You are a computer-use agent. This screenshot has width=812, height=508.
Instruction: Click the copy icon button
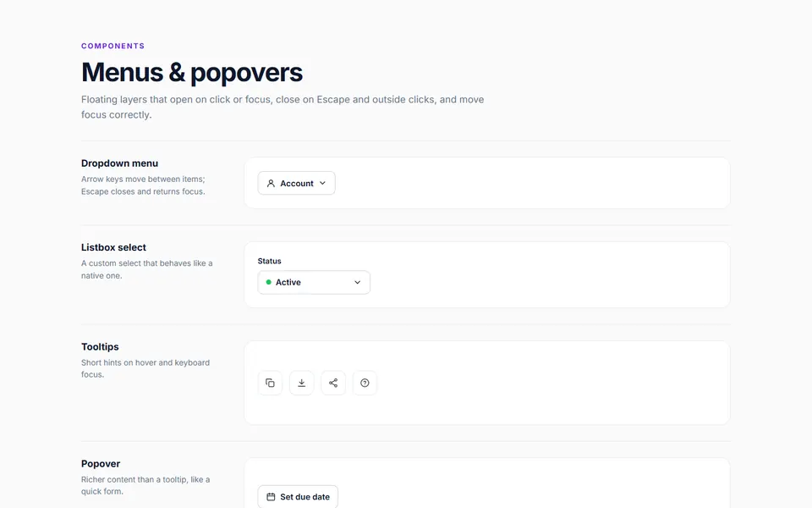click(270, 383)
